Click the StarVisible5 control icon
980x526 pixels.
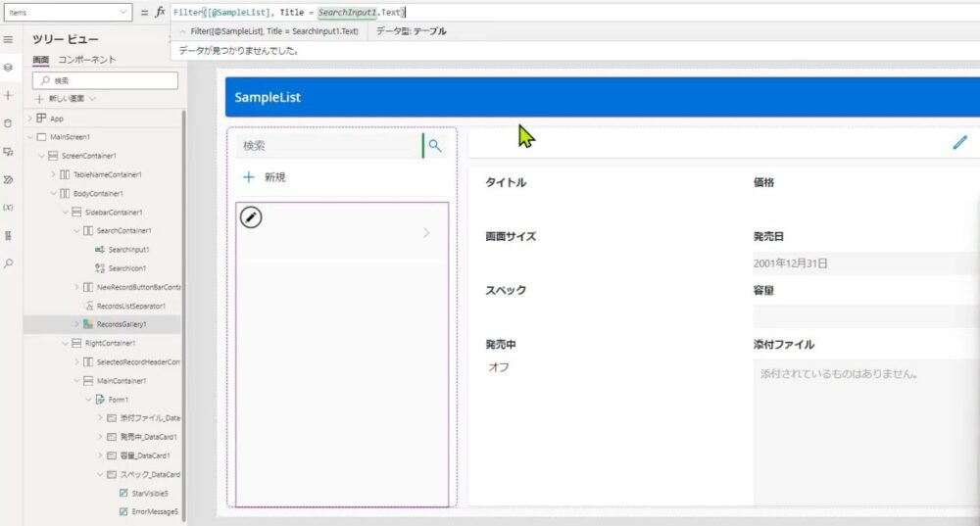[123, 493]
